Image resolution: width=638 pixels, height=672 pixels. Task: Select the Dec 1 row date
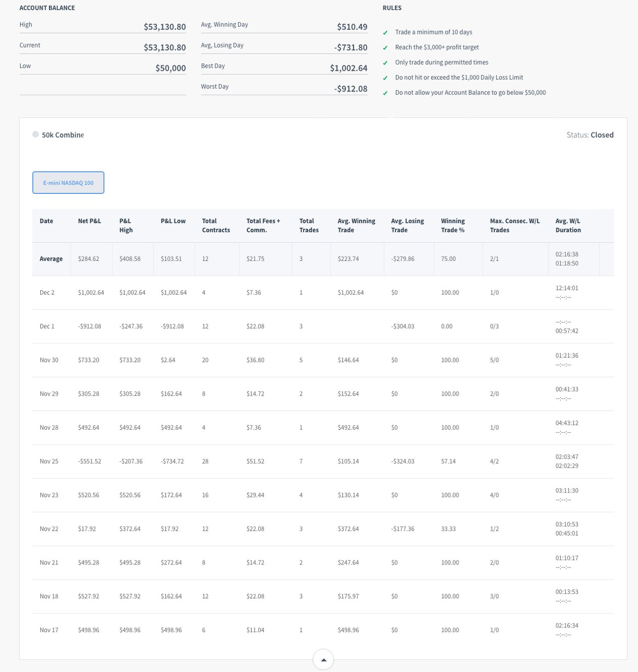tap(47, 327)
